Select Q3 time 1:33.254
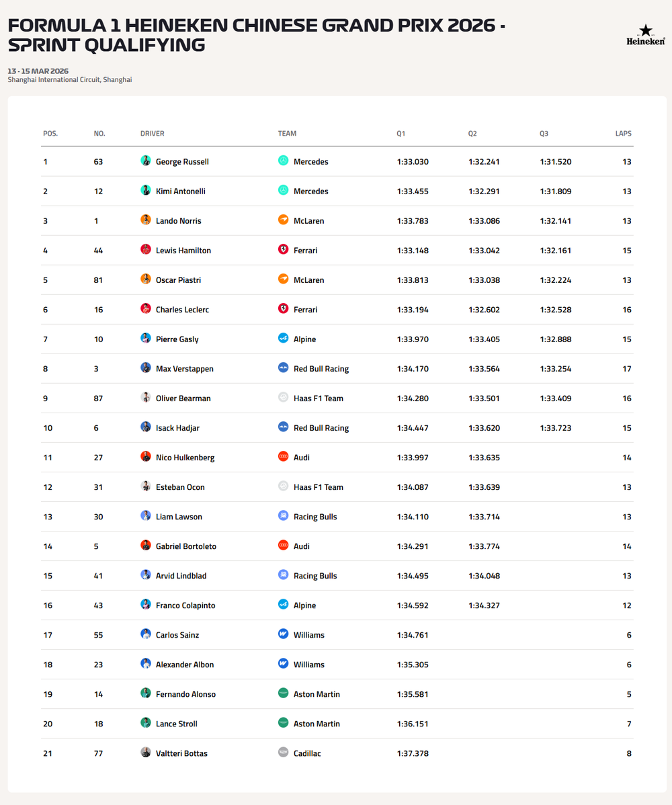This screenshot has width=672, height=805. [x=556, y=369]
